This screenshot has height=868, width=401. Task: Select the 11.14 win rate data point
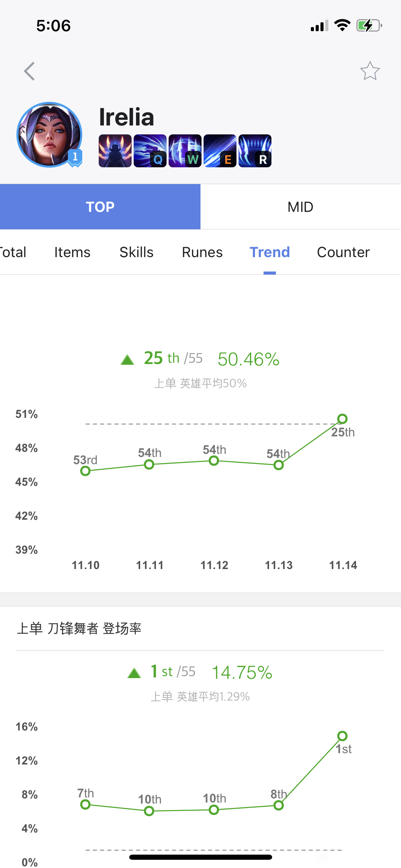[342, 419]
